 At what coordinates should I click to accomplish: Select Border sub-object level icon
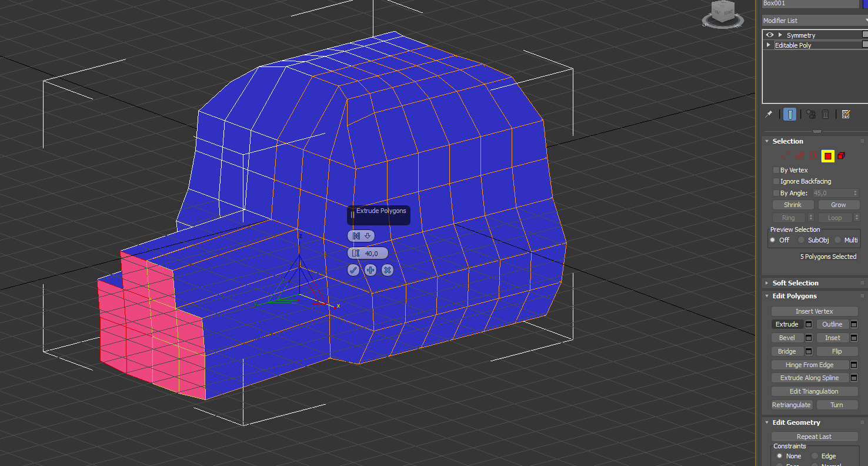813,156
